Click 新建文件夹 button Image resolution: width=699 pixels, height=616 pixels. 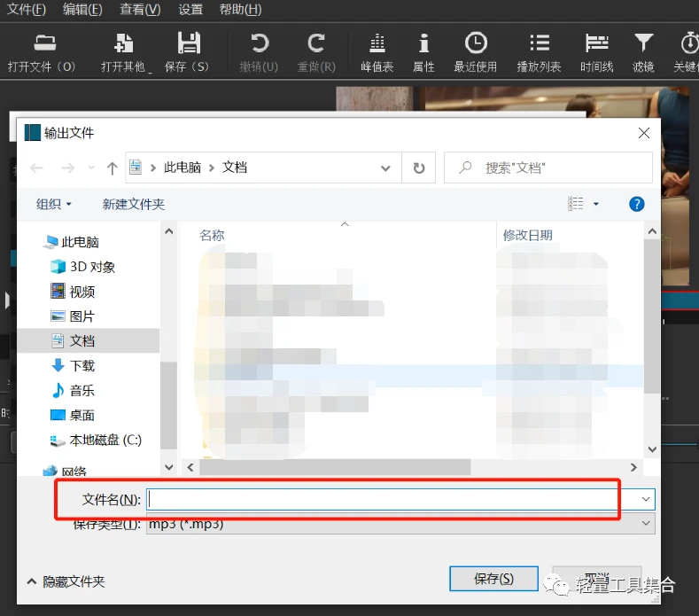tap(133, 204)
